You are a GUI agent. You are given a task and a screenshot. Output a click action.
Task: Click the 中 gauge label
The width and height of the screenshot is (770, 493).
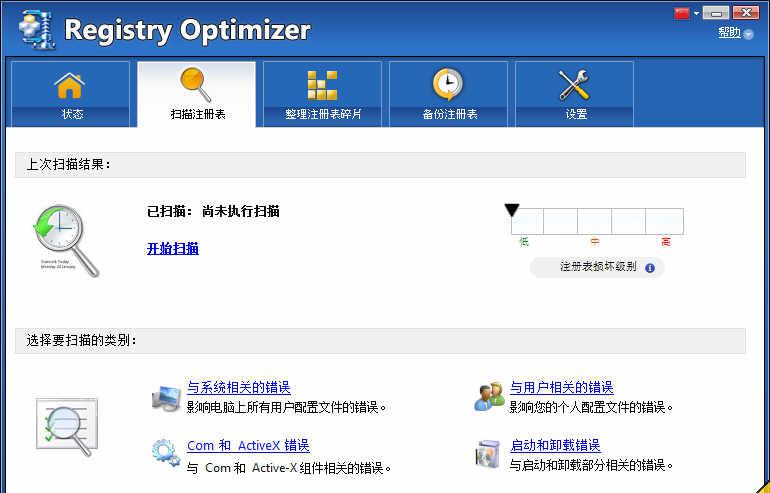tap(595, 242)
